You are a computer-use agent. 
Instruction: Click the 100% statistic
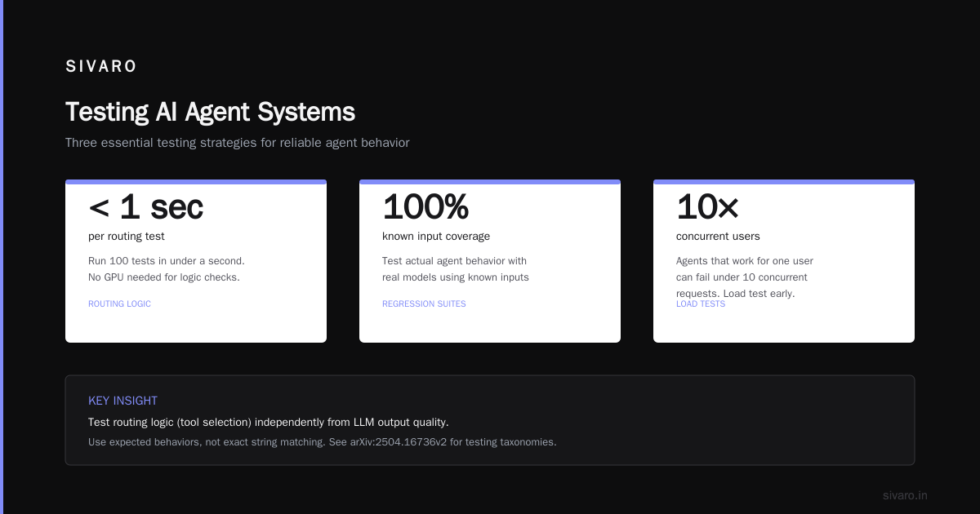425,207
